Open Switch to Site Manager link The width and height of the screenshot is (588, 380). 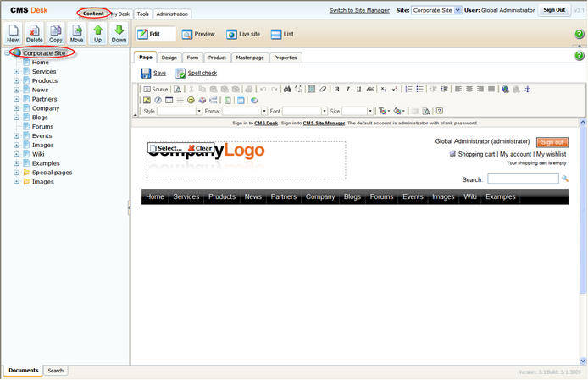tap(359, 10)
